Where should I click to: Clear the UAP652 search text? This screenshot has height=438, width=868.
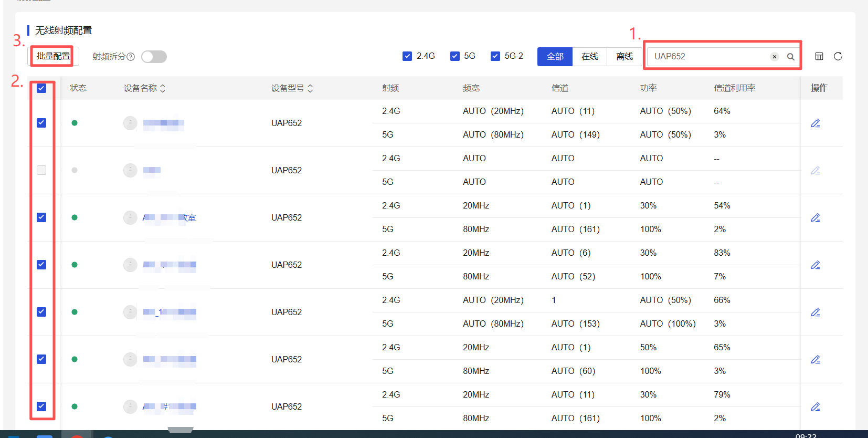click(774, 57)
